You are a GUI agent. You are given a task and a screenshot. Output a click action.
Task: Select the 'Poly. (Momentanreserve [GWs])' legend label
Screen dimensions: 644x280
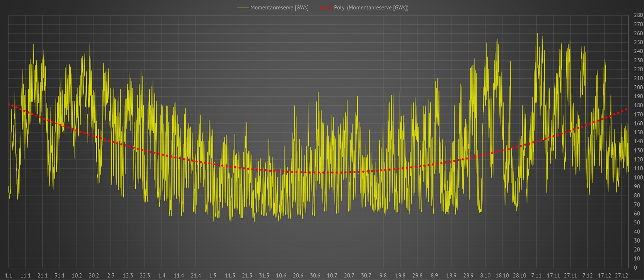tap(371, 8)
